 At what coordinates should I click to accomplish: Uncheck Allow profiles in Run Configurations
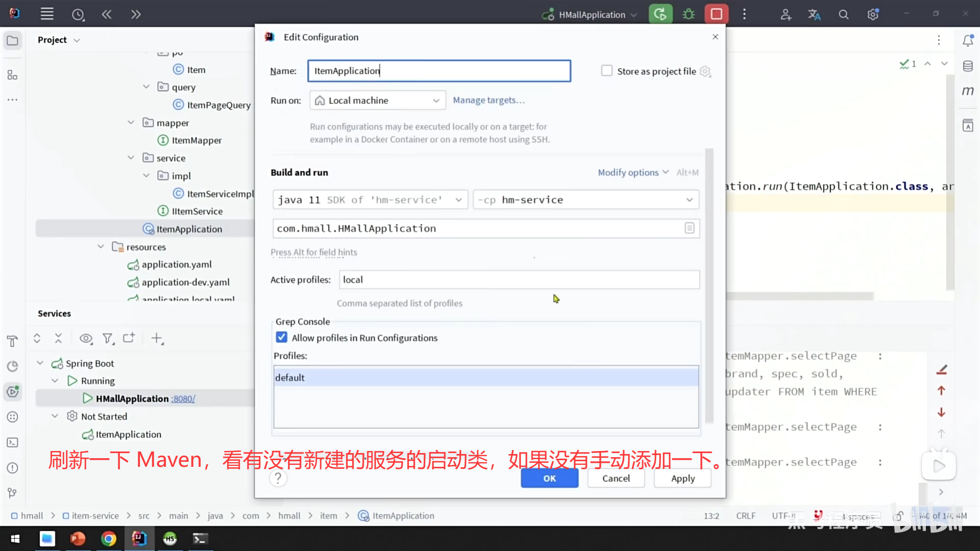click(x=282, y=337)
